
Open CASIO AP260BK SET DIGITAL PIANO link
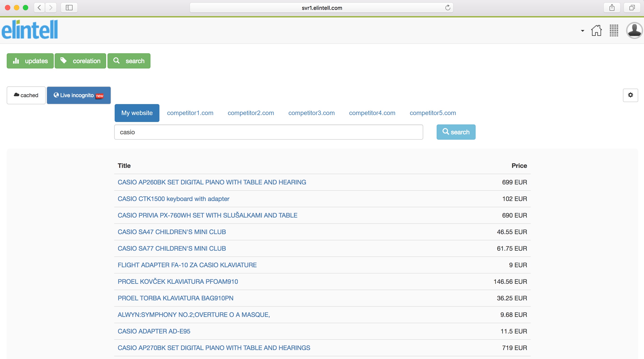212,182
